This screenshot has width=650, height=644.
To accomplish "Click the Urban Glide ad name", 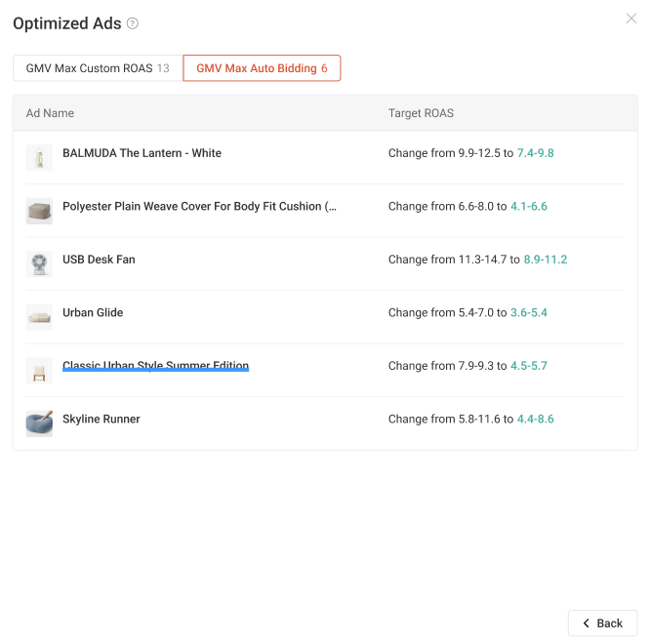I will pyautogui.click(x=93, y=312).
